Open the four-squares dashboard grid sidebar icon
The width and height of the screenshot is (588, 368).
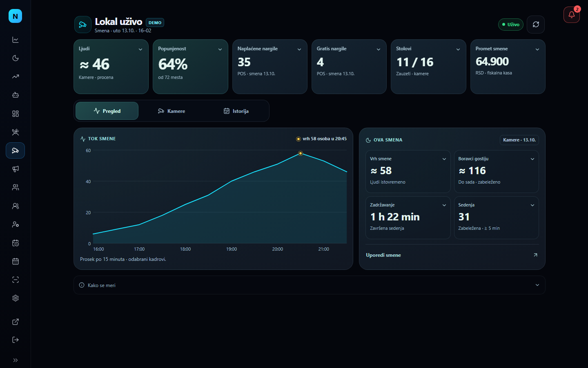point(16,114)
